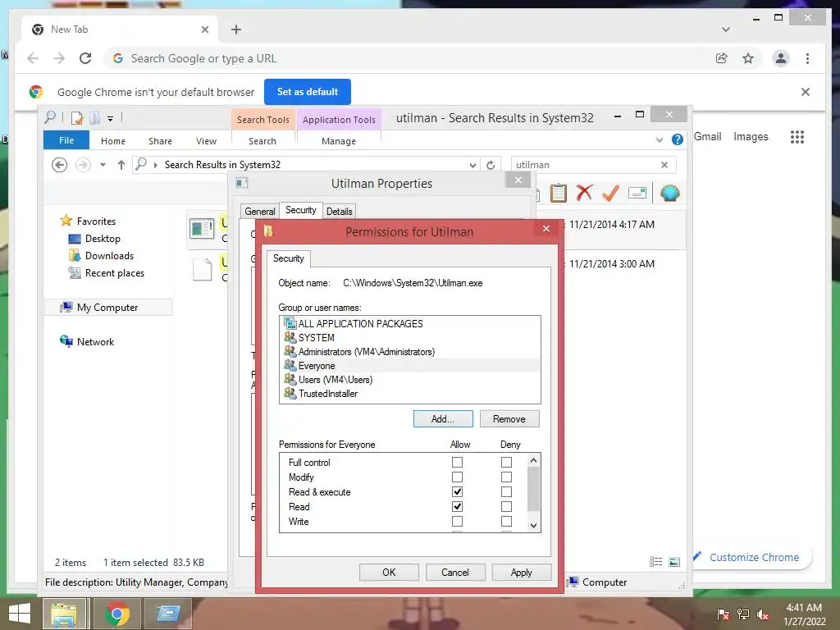Open Security tab in Utilman Properties
This screenshot has height=630, width=840.
pyautogui.click(x=300, y=210)
